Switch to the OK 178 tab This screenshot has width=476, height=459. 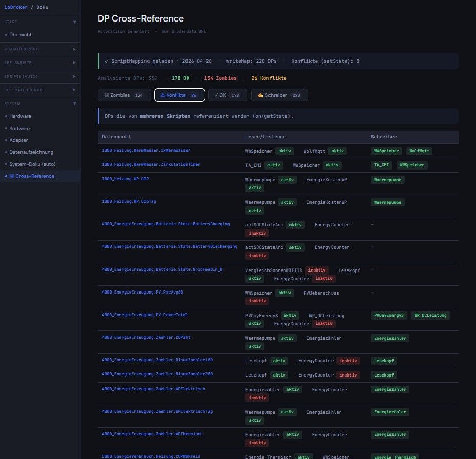pos(227,95)
